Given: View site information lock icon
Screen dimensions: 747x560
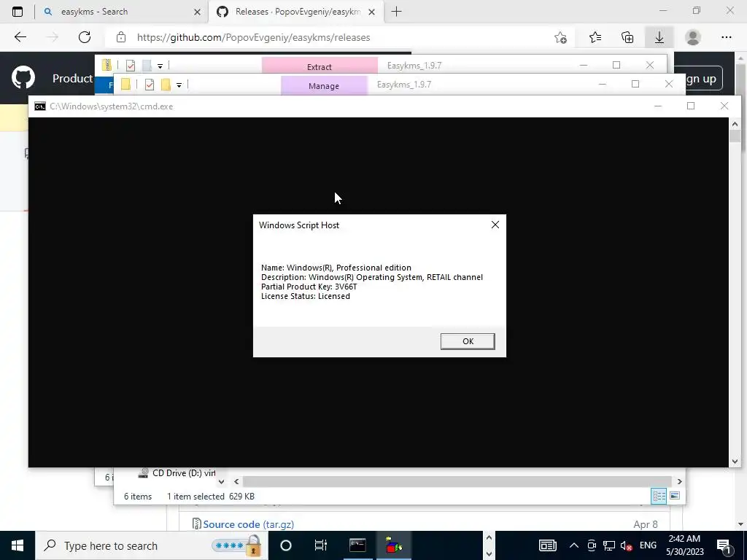Looking at the screenshot, I should (x=121, y=37).
